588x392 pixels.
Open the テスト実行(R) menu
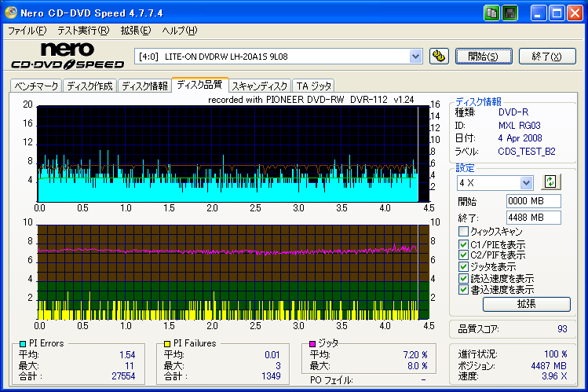point(83,31)
